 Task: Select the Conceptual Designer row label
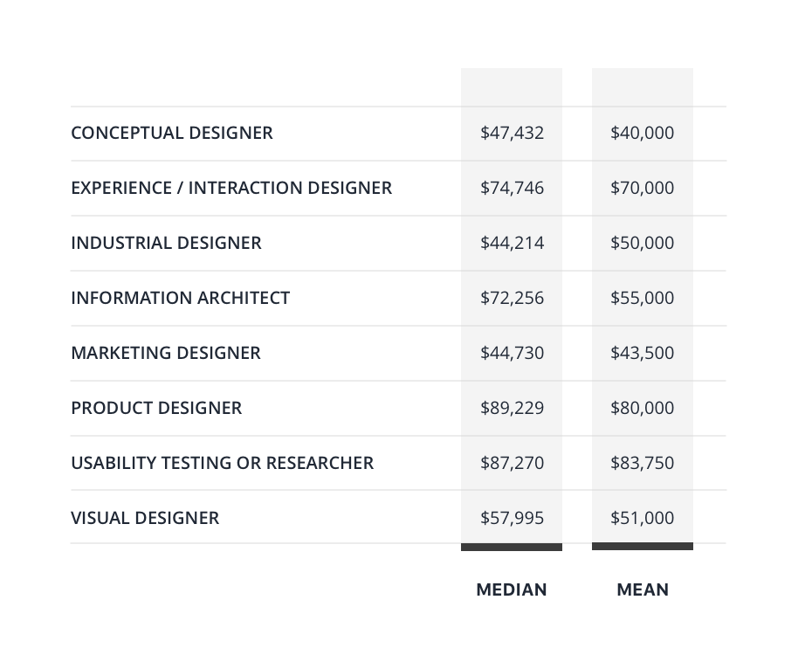tap(172, 133)
